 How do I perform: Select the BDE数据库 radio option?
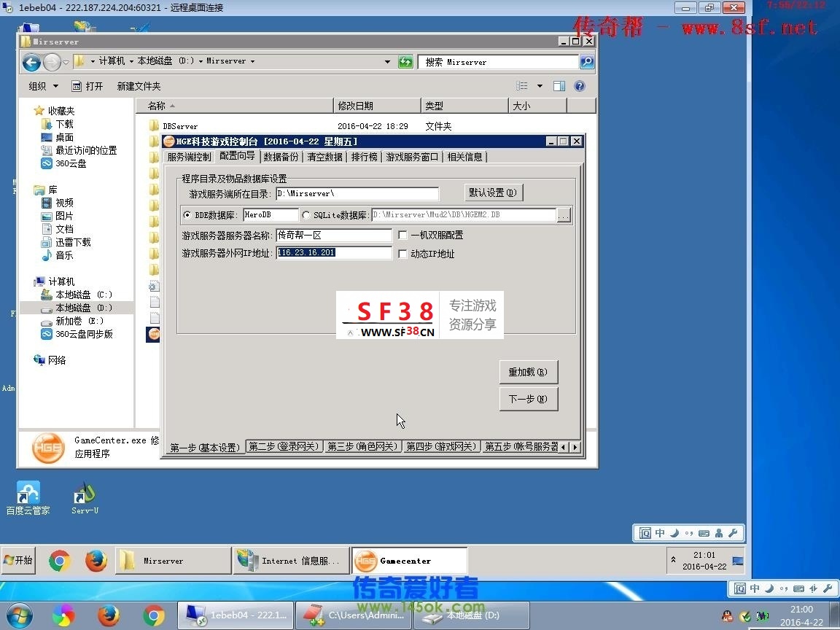187,215
